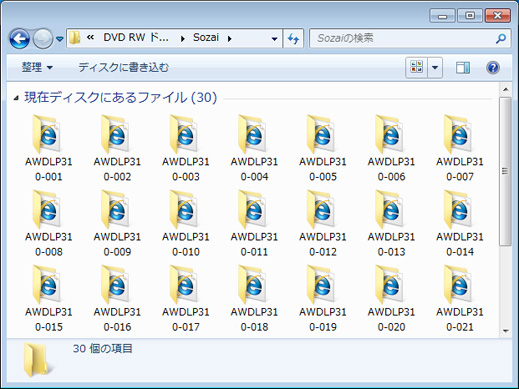Image resolution: width=519 pixels, height=389 pixels.
Task: Select the AWDLP310-005 folder icon
Action: (x=321, y=134)
